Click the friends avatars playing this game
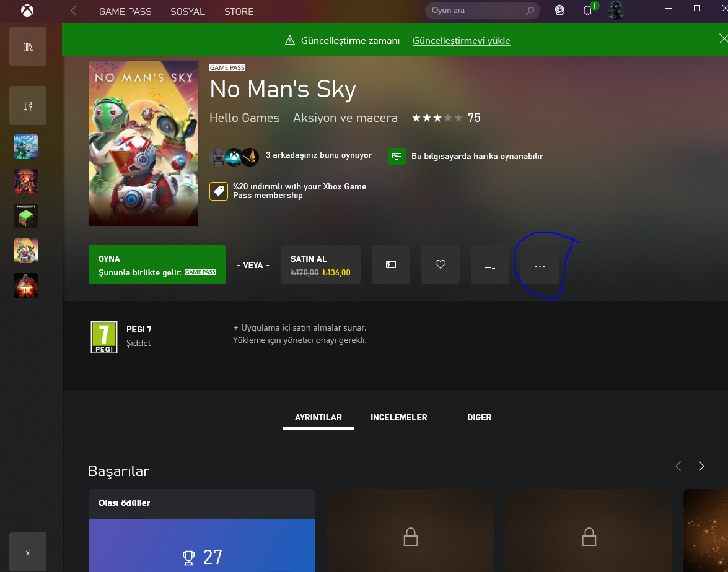This screenshot has height=572, width=728. tap(234, 157)
